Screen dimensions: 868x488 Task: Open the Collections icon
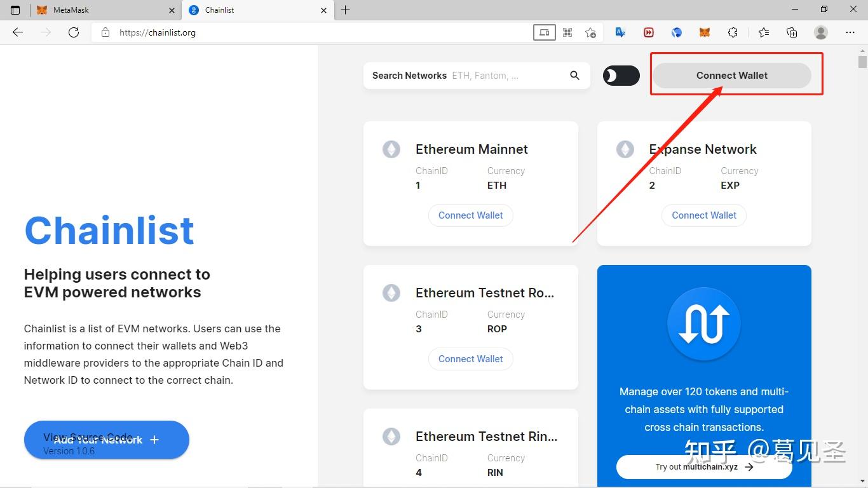tap(792, 32)
